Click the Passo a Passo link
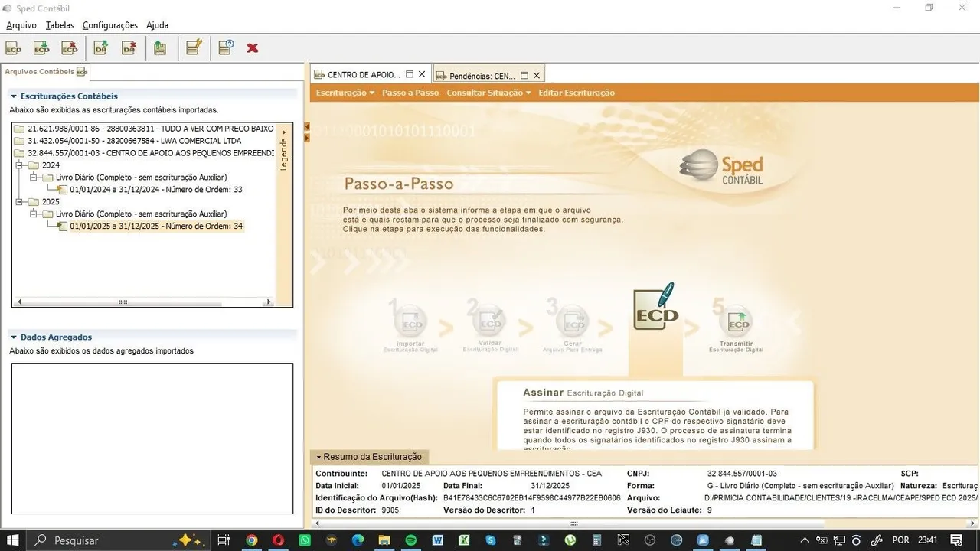Screen dimensions: 980x551 click(410, 93)
